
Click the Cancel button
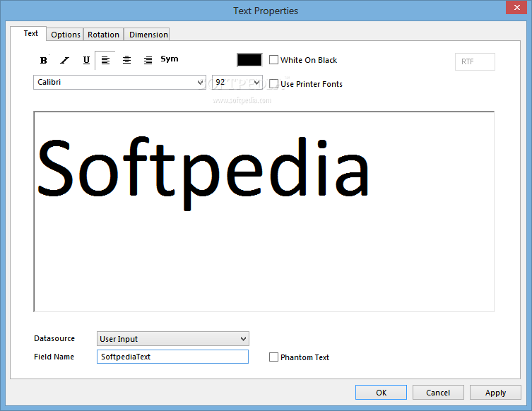click(438, 393)
